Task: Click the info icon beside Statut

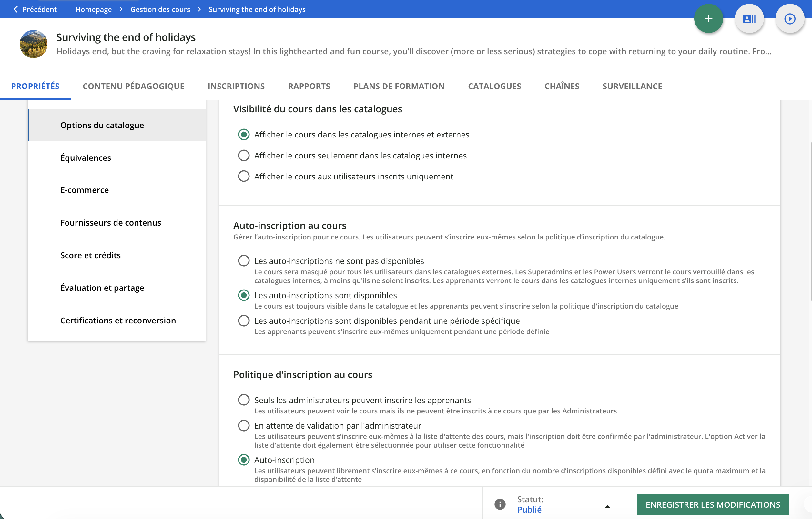Action: [500, 504]
